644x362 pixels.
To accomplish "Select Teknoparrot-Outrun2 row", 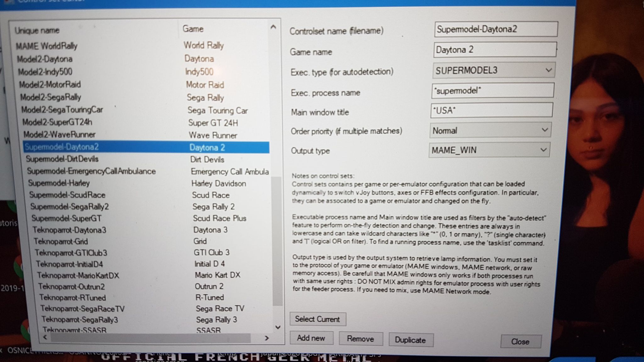I will (x=154, y=286).
